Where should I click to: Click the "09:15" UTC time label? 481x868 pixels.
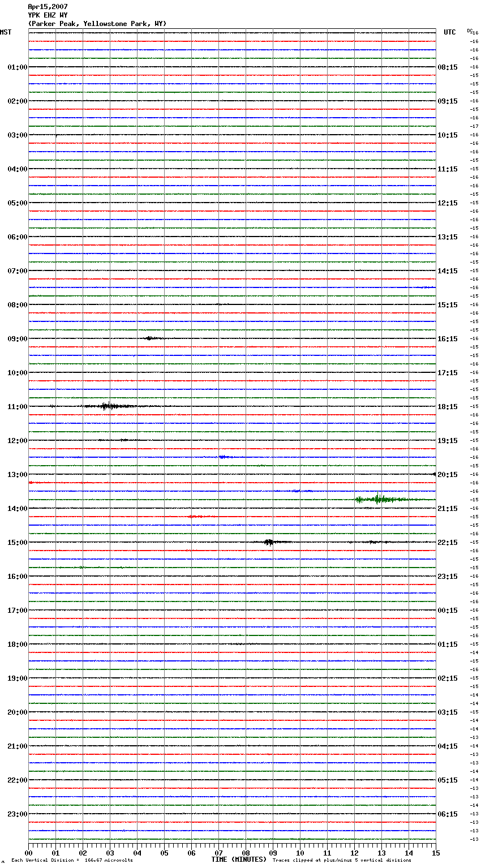(448, 101)
